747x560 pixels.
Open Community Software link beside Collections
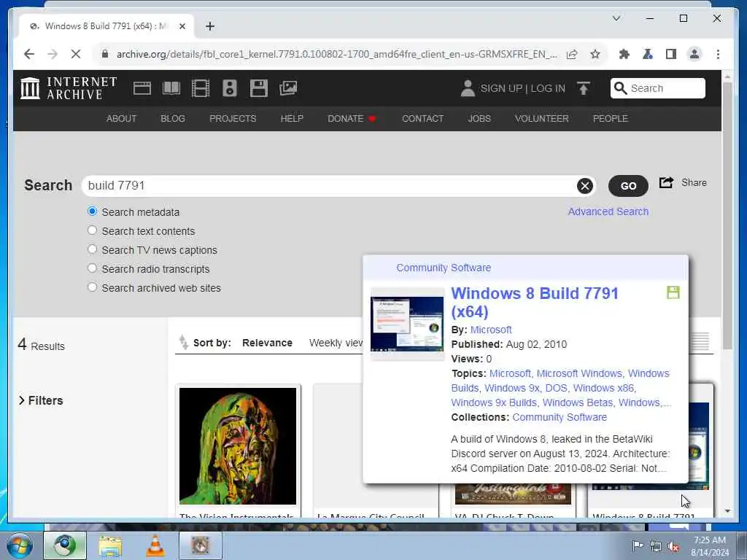pyautogui.click(x=560, y=417)
